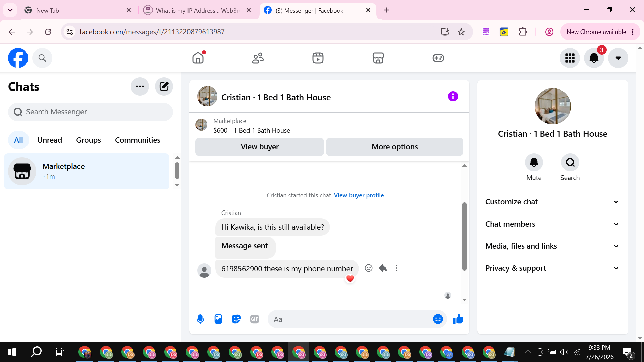The image size is (644, 362).
Task: Click the heart reaction on message
Action: tap(350, 279)
